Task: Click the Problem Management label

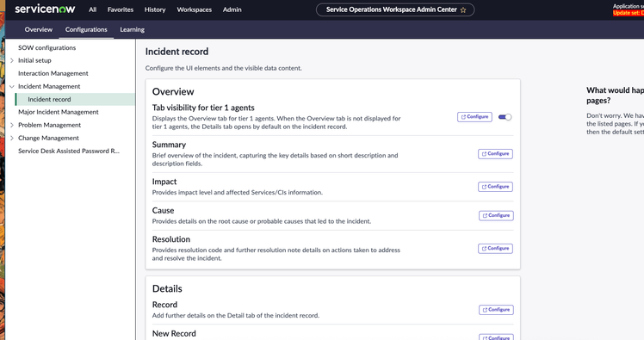Action: 49,125
